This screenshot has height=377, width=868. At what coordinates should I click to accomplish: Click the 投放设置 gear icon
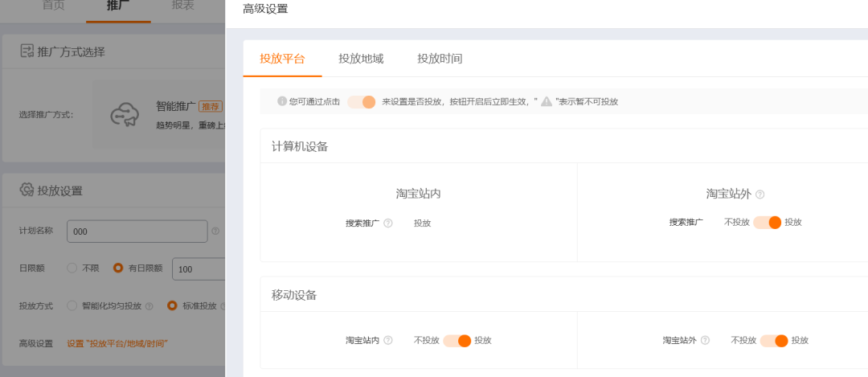point(27,191)
